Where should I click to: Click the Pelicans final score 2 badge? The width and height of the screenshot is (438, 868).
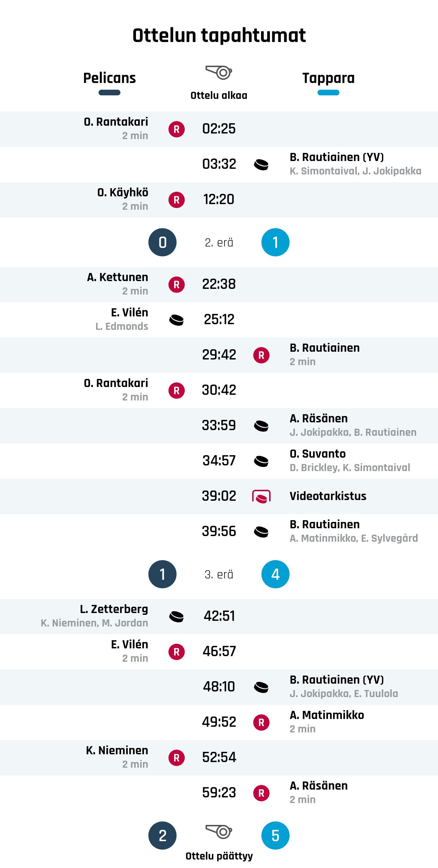click(x=162, y=836)
